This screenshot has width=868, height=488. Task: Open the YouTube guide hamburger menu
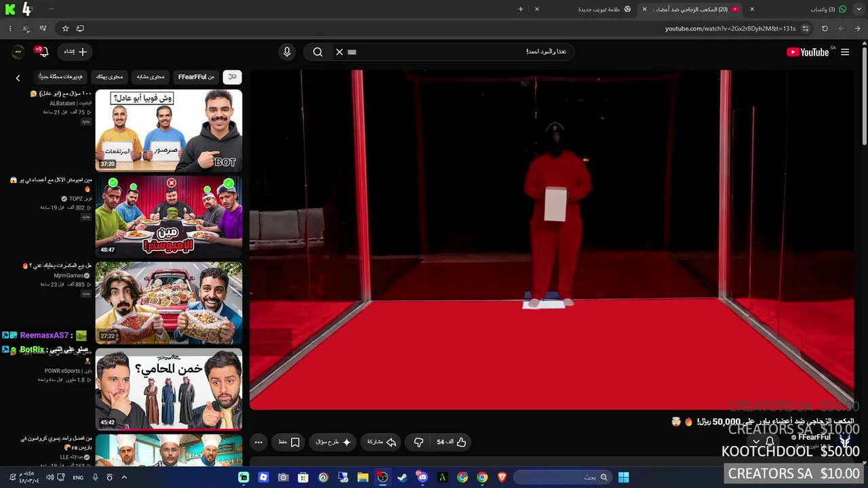click(845, 52)
